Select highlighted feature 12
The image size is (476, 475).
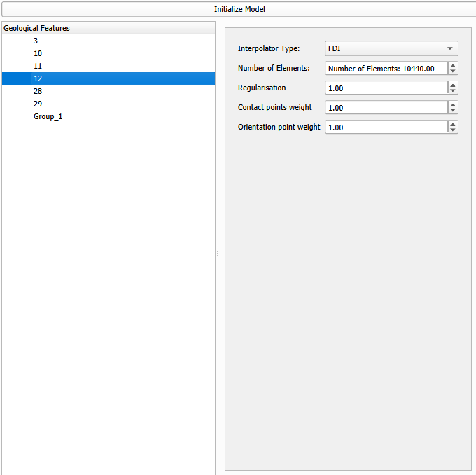coord(108,78)
